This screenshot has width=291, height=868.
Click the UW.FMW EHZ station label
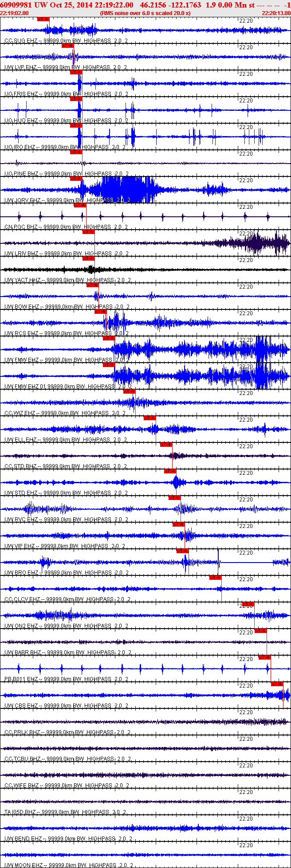point(21,360)
